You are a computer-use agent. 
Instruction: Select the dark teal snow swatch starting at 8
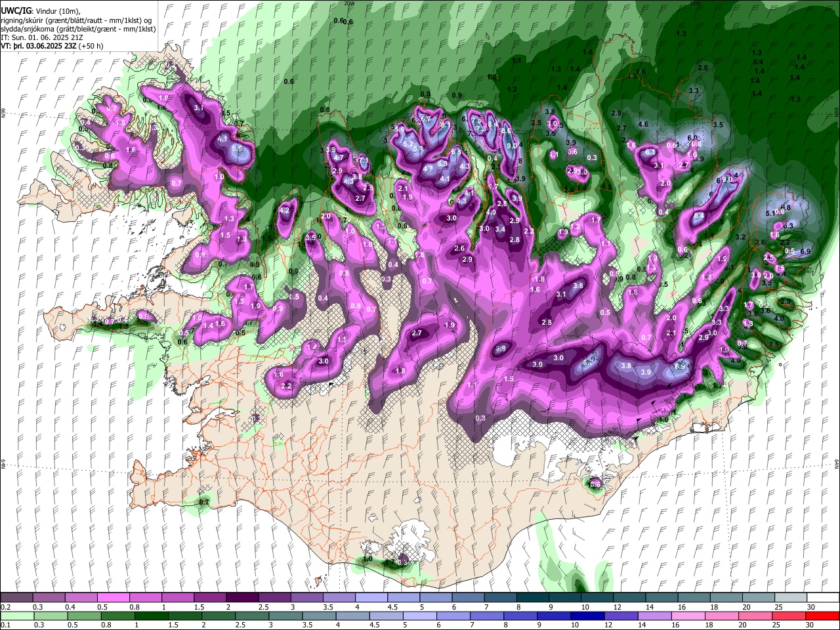click(532, 597)
